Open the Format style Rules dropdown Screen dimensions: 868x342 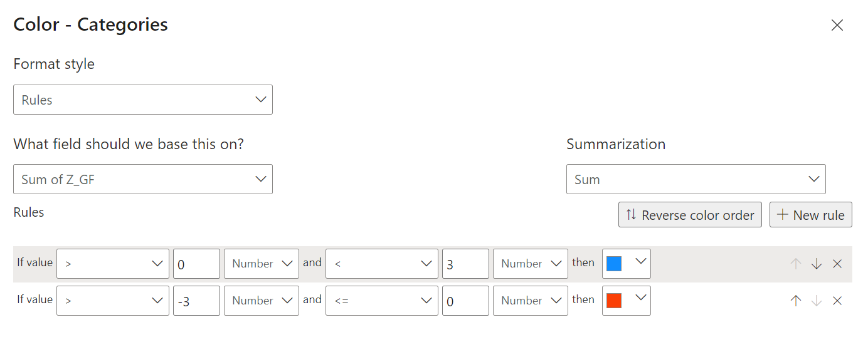[x=143, y=100]
